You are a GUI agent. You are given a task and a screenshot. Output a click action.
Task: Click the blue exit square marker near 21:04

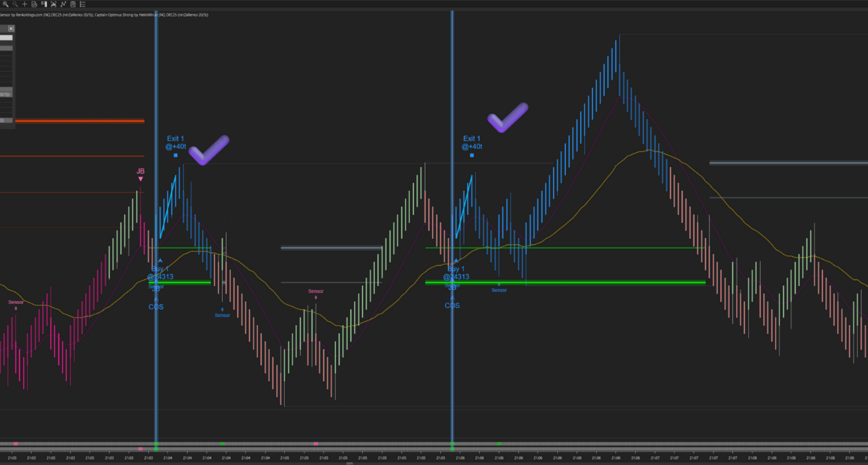pos(175,155)
